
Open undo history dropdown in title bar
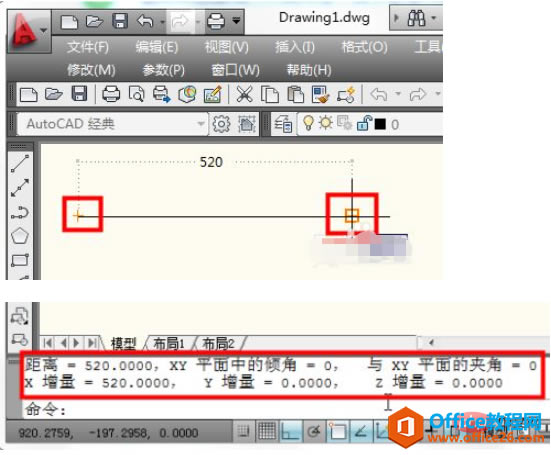(162, 22)
